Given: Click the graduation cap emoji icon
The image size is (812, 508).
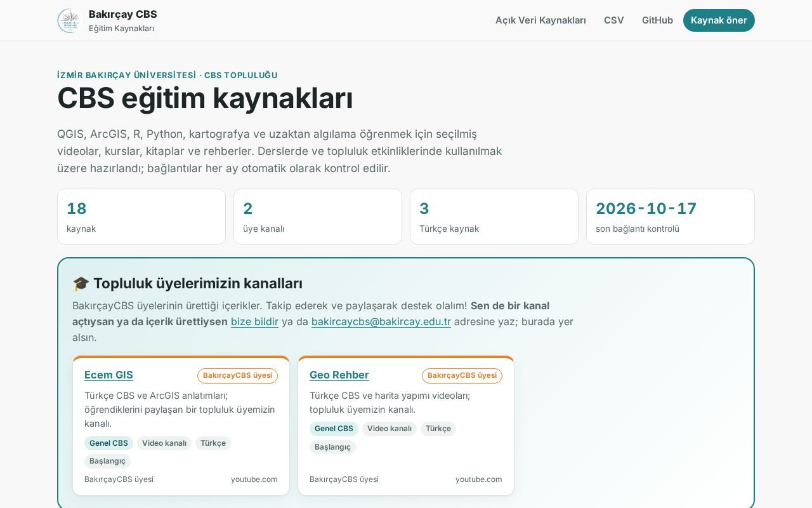Looking at the screenshot, I should (x=81, y=283).
